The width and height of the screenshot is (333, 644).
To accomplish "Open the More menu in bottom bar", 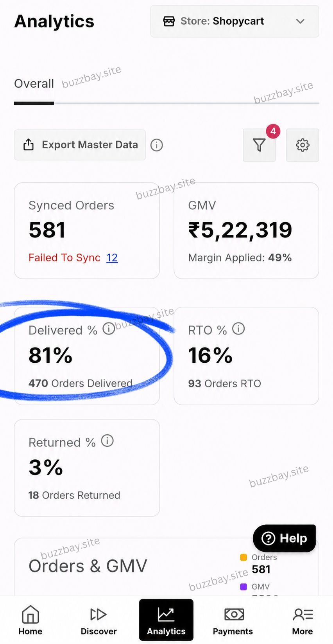I will pos(303,620).
